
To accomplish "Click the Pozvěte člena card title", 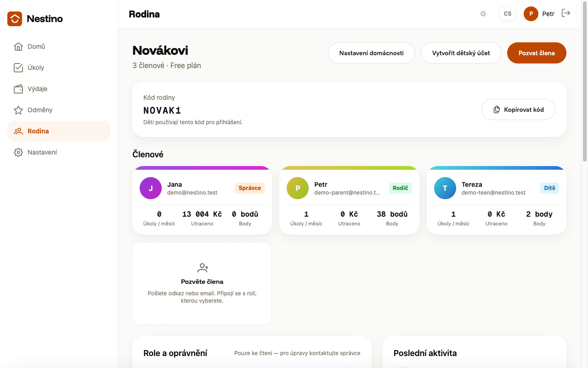I will pyautogui.click(x=202, y=282).
